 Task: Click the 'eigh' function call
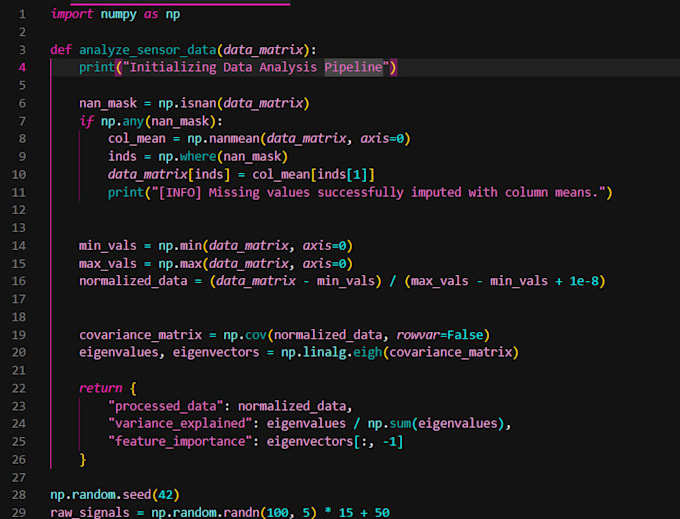click(367, 352)
